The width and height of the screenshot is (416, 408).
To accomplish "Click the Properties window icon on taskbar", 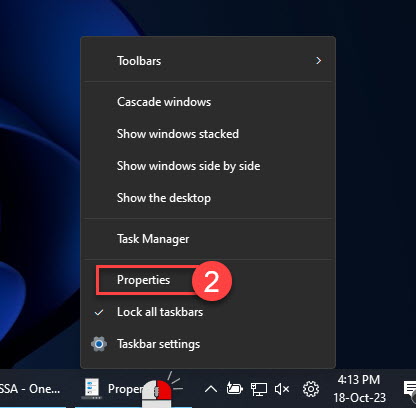I will click(x=92, y=389).
